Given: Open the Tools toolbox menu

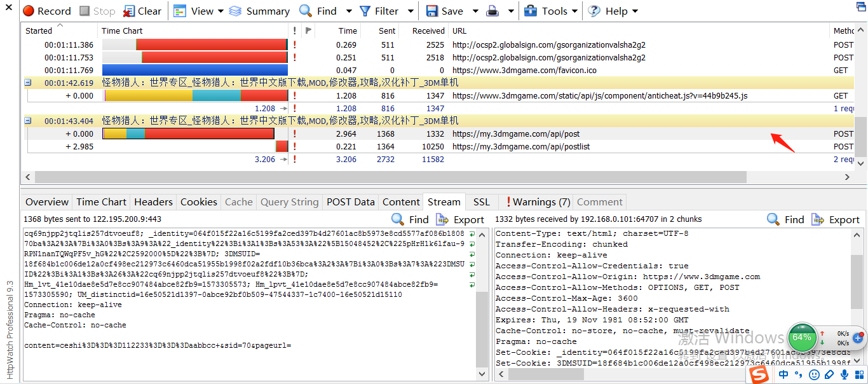Looking at the screenshot, I should (531, 11).
